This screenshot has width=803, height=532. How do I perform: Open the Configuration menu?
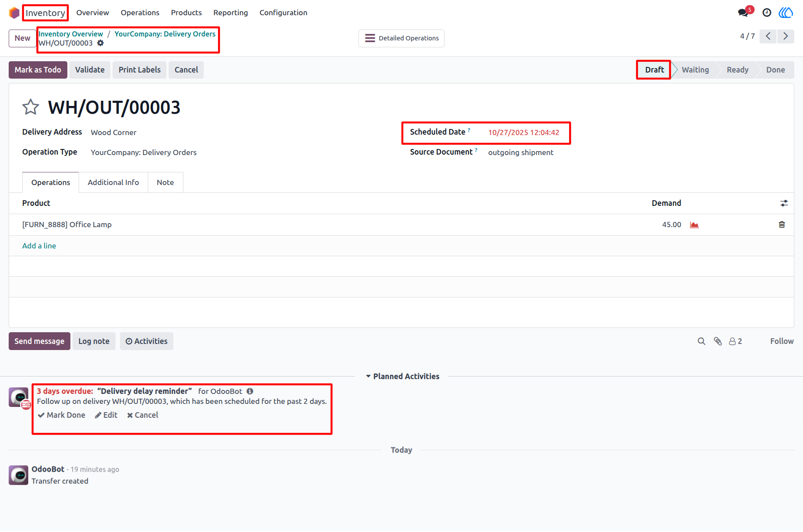tap(283, 13)
